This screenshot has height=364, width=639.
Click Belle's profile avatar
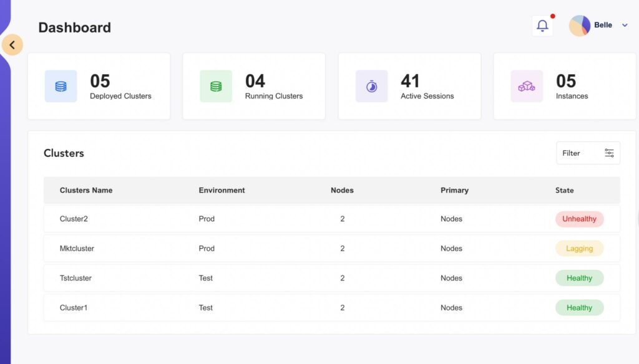click(579, 26)
